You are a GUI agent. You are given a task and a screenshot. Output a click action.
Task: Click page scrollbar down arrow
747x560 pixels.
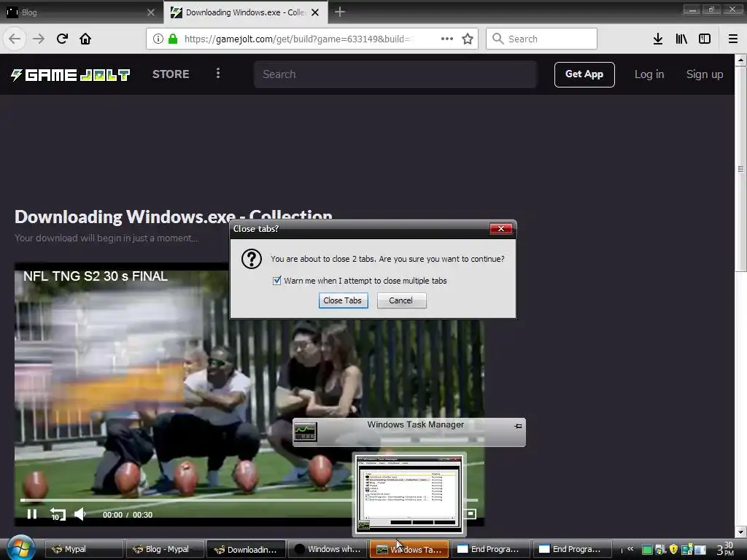point(740,532)
